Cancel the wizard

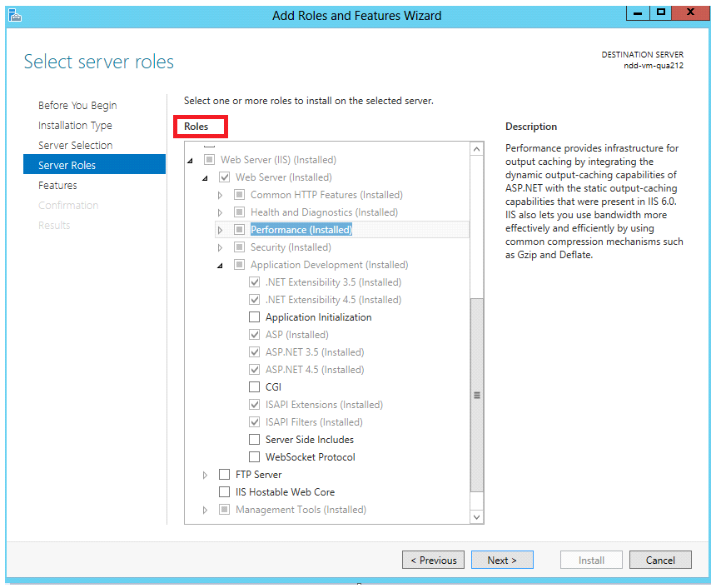[x=660, y=560]
